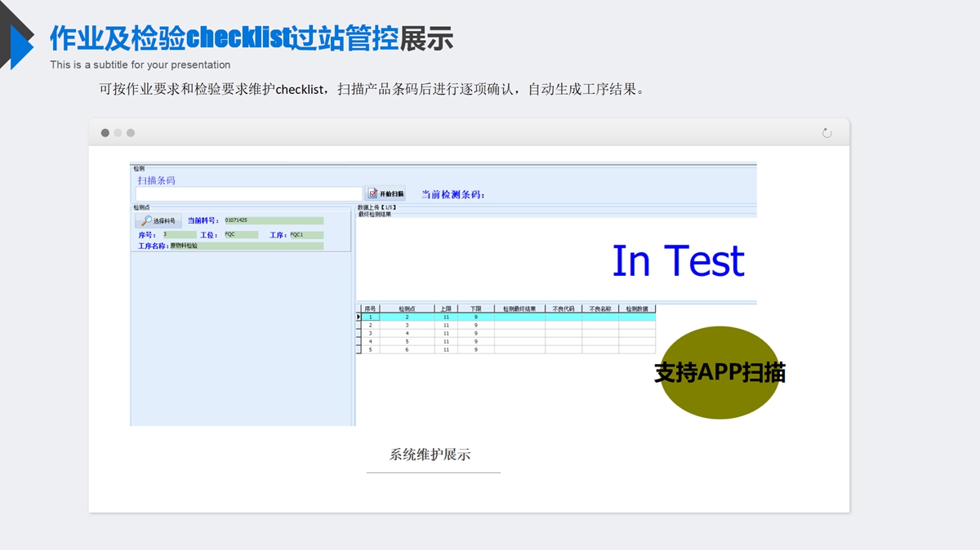Click the 开始扫描 start scan button
Viewport: 980px width, 550px height.
point(385,194)
